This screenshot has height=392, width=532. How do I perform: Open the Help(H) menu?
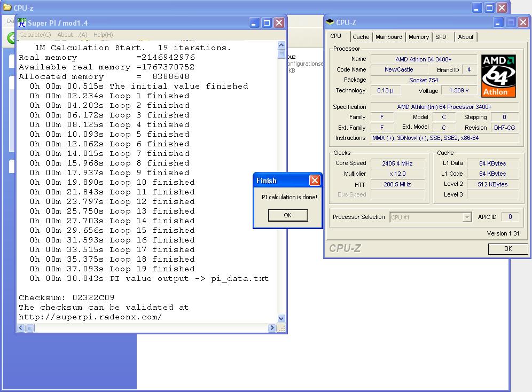pos(103,35)
